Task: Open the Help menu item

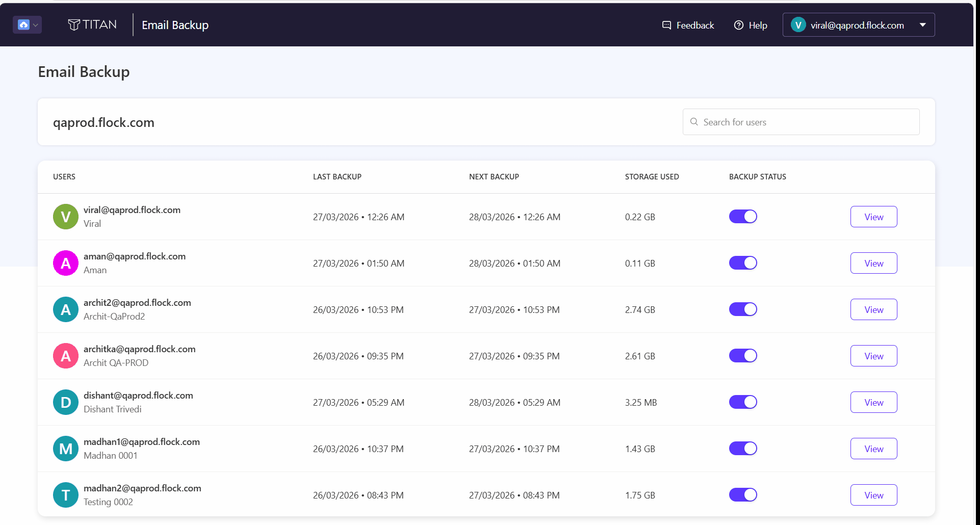Action: [751, 25]
